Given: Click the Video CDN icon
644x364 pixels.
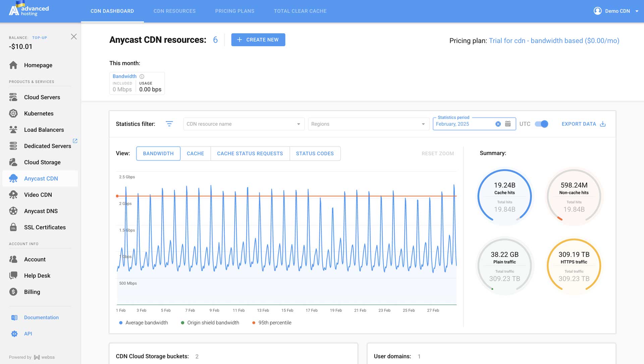Looking at the screenshot, I should click(x=13, y=195).
